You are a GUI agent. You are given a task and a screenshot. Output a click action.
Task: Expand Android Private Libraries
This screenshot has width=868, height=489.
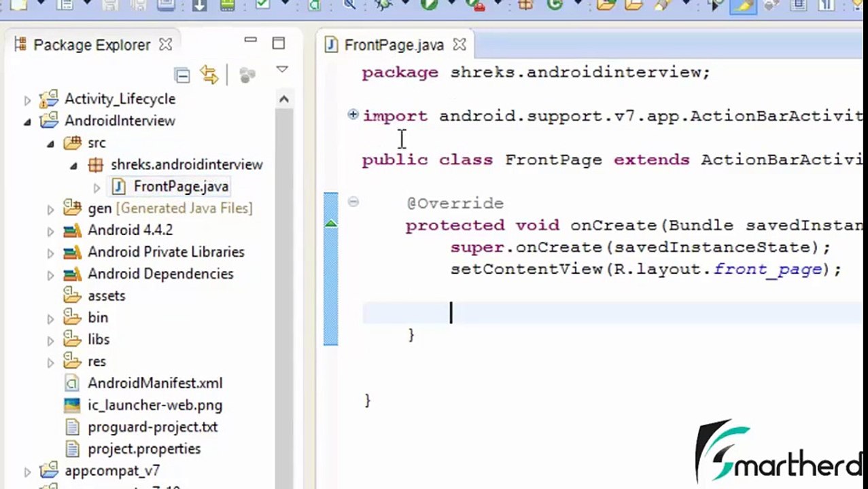(x=50, y=253)
